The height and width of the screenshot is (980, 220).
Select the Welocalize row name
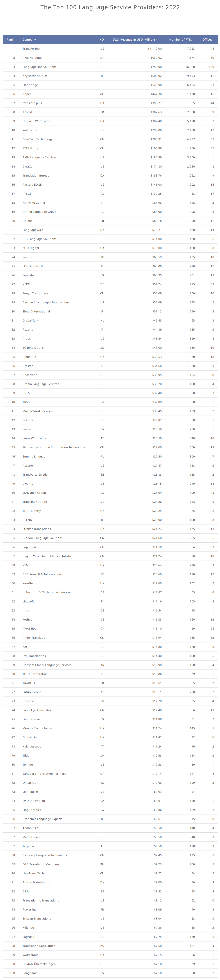(30, 130)
